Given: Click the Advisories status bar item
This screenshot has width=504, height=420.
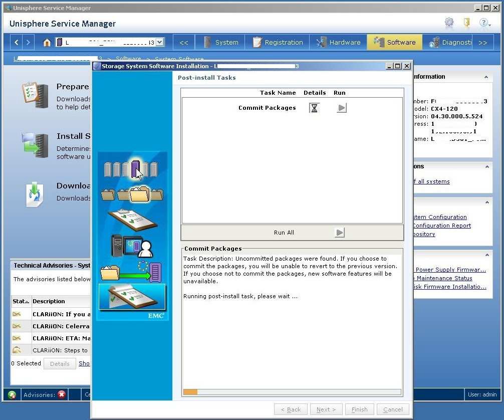Looking at the screenshot, I should (44, 394).
